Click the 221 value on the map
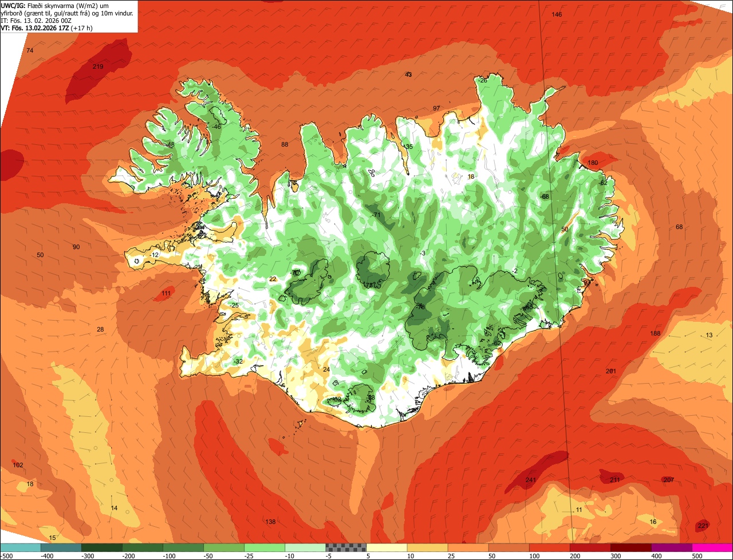 click(703, 526)
